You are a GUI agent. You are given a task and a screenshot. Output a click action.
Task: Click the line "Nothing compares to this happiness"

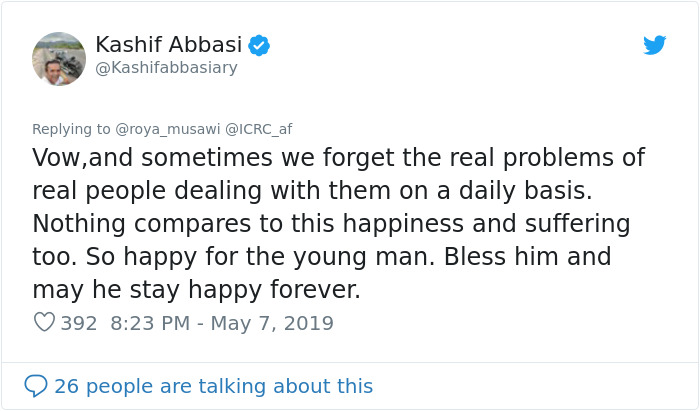pos(331,224)
